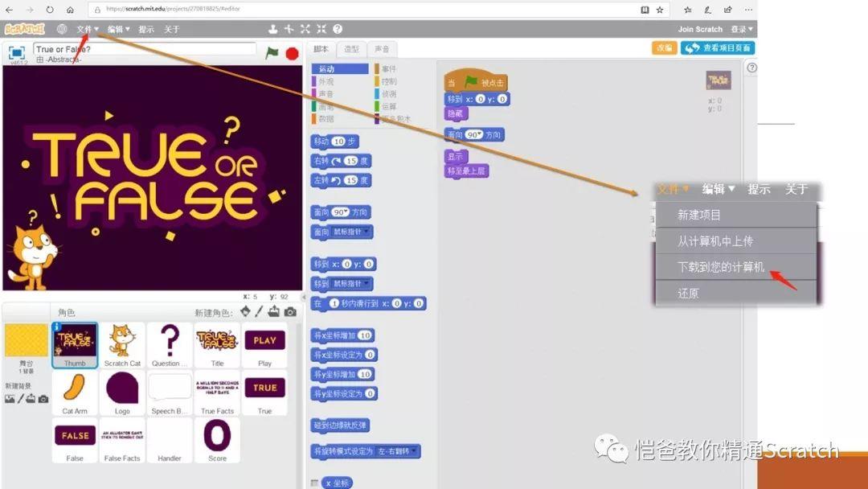
Task: Choose 还原 in the enlarged menu
Action: pyautogui.click(x=736, y=293)
